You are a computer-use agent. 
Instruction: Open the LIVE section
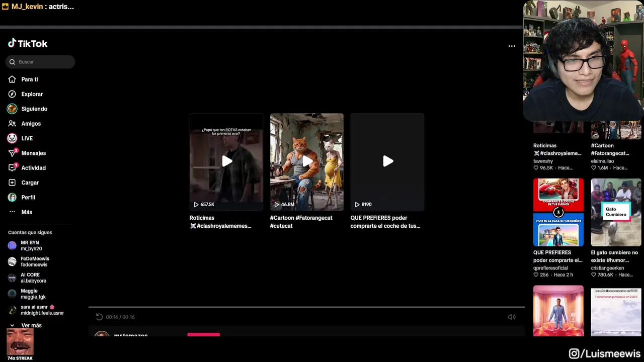click(27, 138)
